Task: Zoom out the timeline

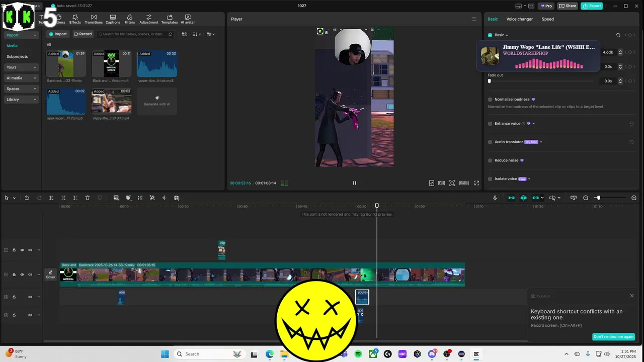Action: [586, 198]
